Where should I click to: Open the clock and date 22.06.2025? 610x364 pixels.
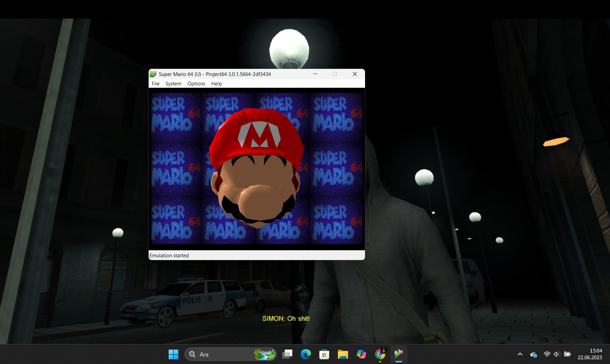pyautogui.click(x=590, y=354)
